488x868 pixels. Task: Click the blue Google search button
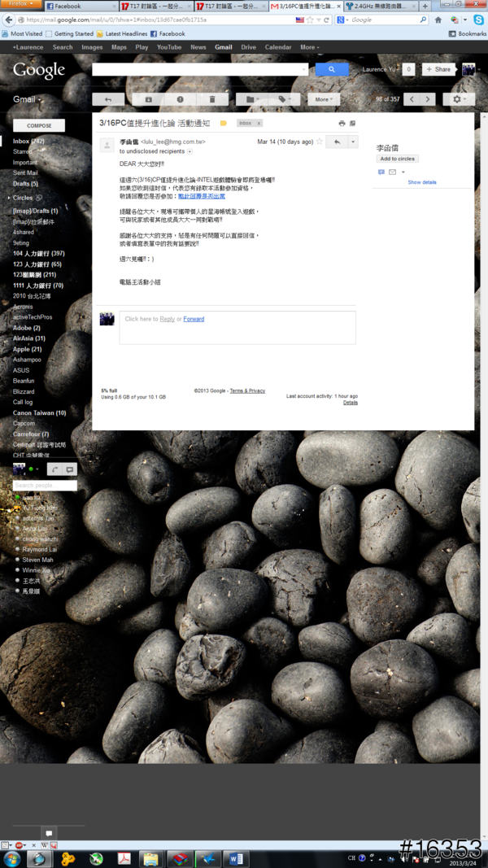point(332,69)
